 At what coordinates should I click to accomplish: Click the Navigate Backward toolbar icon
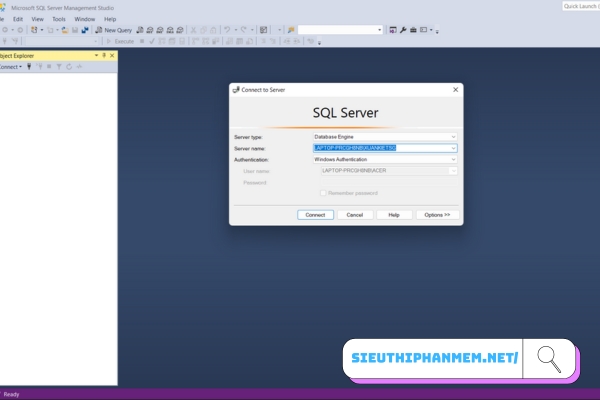(5, 30)
